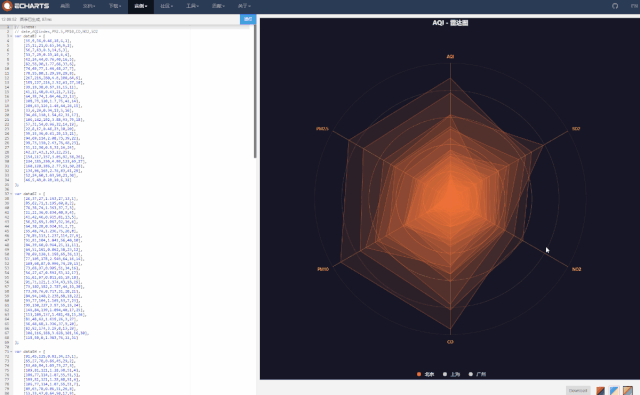Toggle the 广州 legend series

[x=477, y=374]
